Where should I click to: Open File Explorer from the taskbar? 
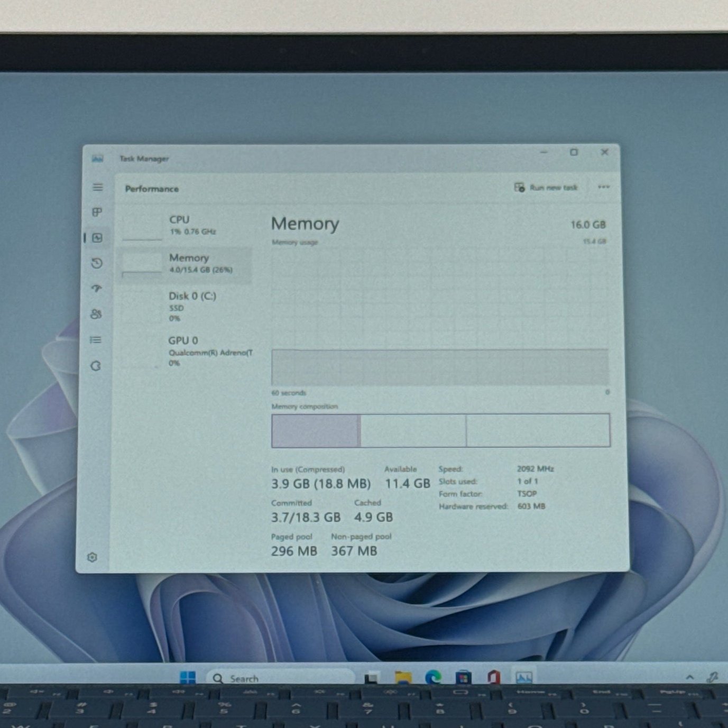[x=403, y=677]
